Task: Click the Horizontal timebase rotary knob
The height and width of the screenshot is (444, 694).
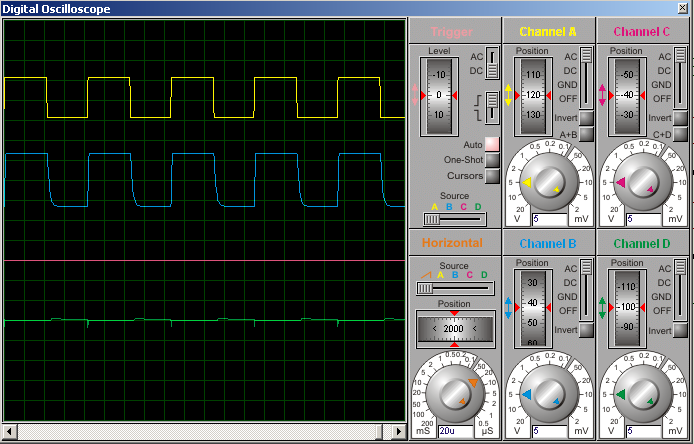Action: tap(456, 391)
